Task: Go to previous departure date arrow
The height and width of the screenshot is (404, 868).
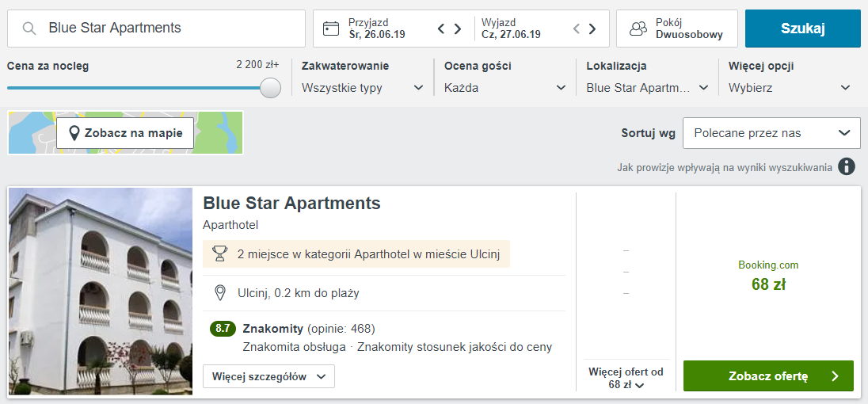Action: (x=577, y=29)
